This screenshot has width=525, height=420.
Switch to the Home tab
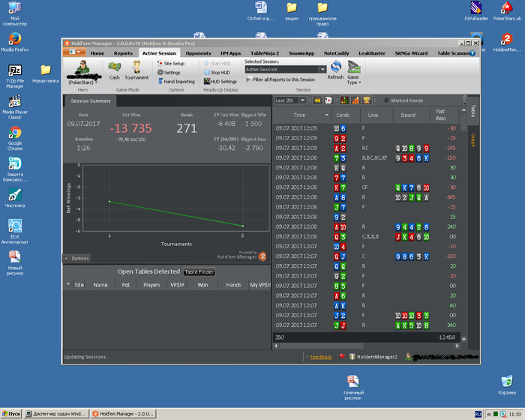click(x=97, y=53)
